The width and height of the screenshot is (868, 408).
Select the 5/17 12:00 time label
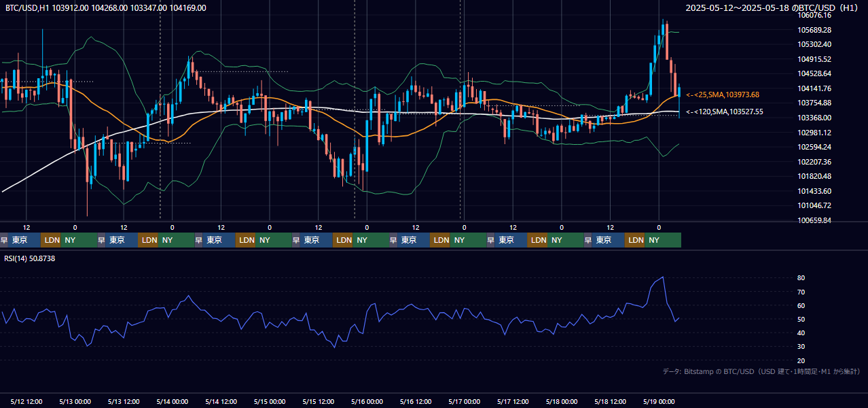click(x=513, y=401)
